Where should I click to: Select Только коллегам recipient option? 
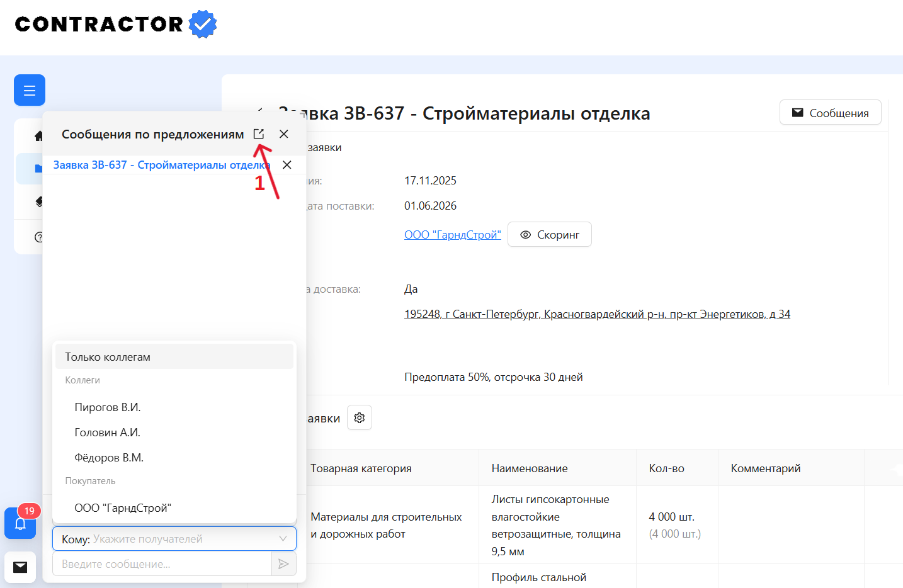pos(174,357)
